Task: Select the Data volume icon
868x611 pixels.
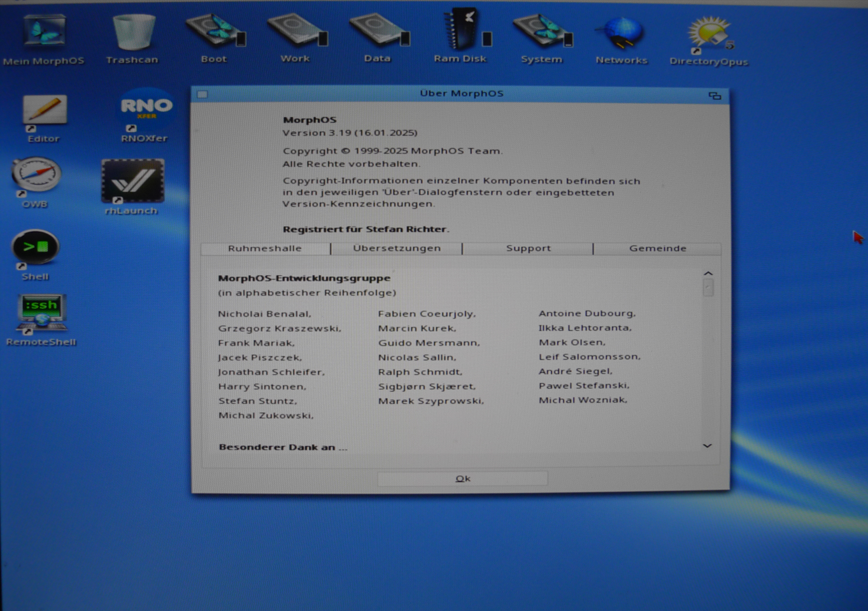Action: (378, 31)
